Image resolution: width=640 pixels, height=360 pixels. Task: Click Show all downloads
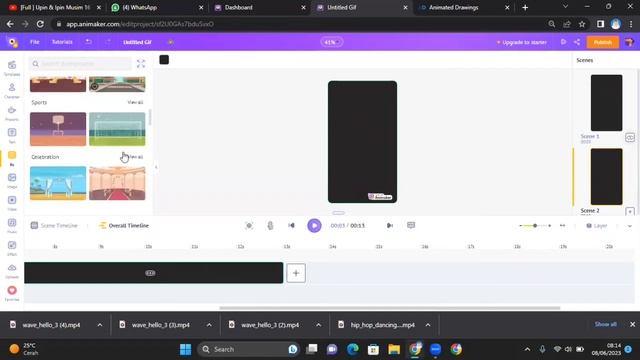[x=605, y=324]
